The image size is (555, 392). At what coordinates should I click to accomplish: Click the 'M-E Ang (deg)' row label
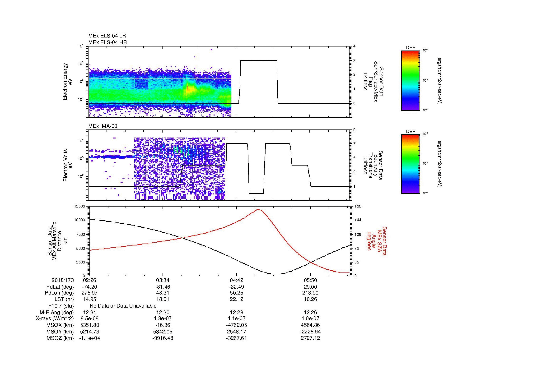[57, 313]
